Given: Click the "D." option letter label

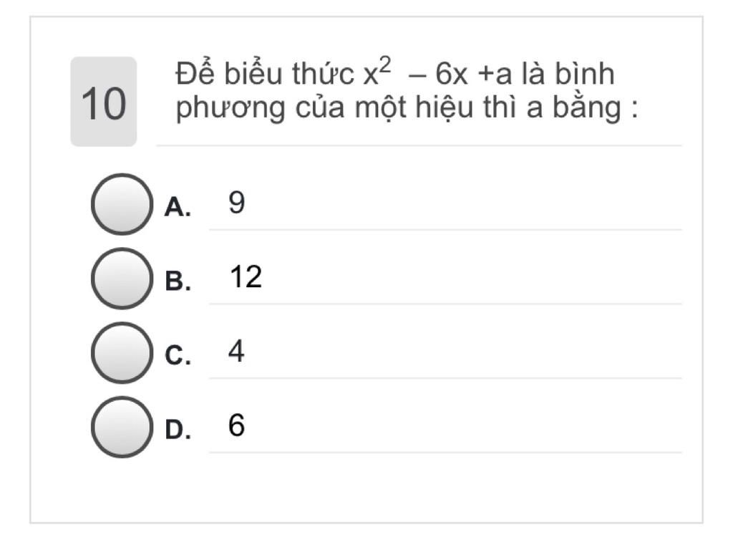Looking at the screenshot, I should 178,430.
